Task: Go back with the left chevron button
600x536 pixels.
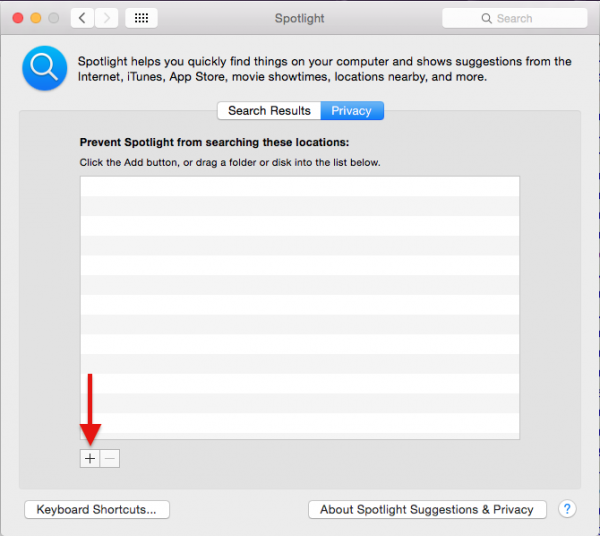Action: click(x=82, y=18)
